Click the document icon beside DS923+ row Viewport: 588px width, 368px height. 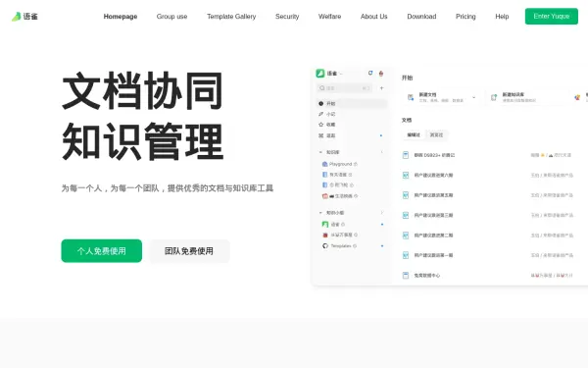[x=406, y=155]
